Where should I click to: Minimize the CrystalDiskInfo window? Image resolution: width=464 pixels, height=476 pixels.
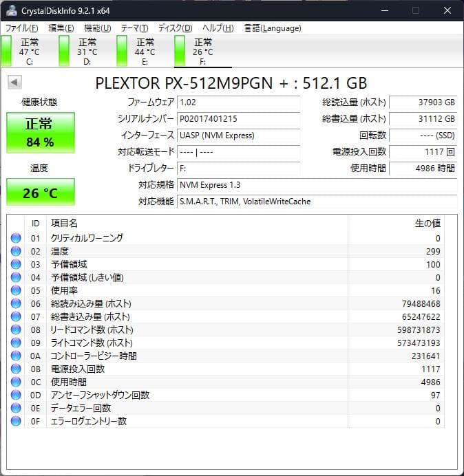(385, 10)
